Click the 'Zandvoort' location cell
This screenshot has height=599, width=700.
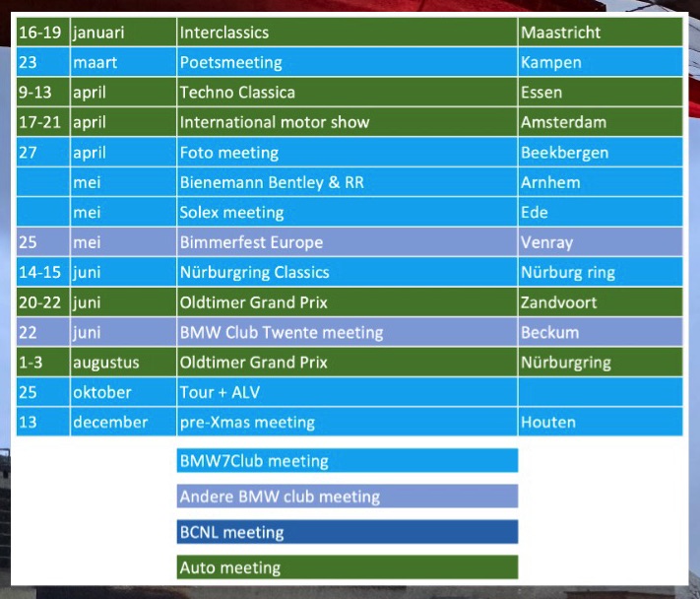(x=601, y=302)
